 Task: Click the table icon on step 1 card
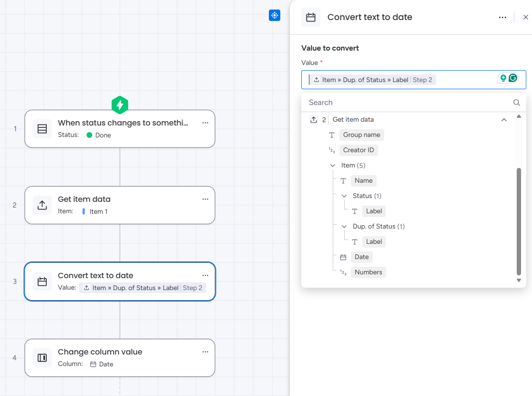42,129
